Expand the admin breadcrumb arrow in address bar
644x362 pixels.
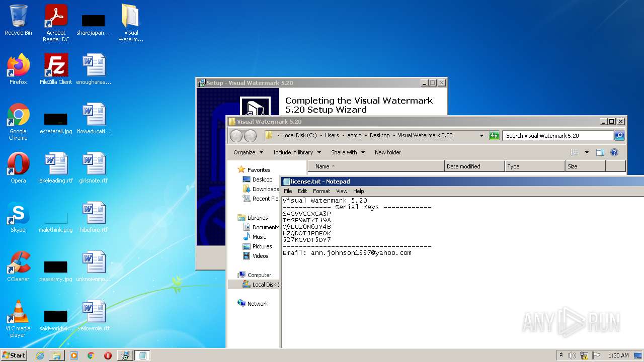point(365,136)
